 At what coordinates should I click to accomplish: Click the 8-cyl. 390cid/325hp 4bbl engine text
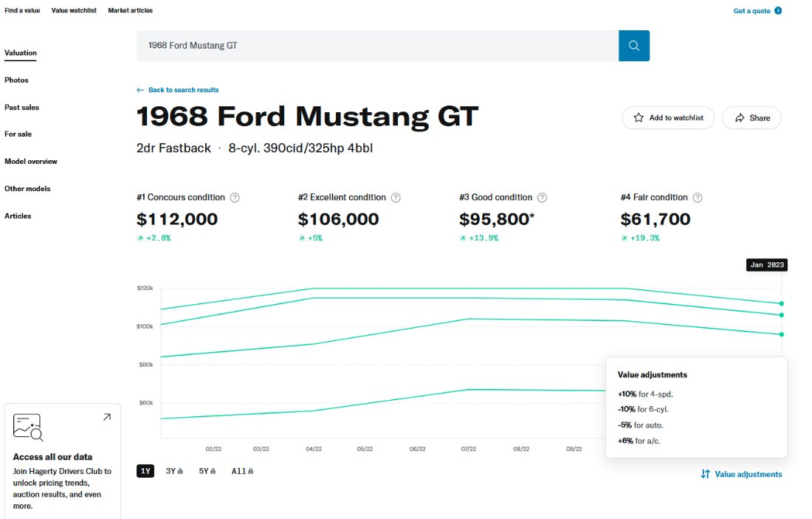pyautogui.click(x=300, y=148)
